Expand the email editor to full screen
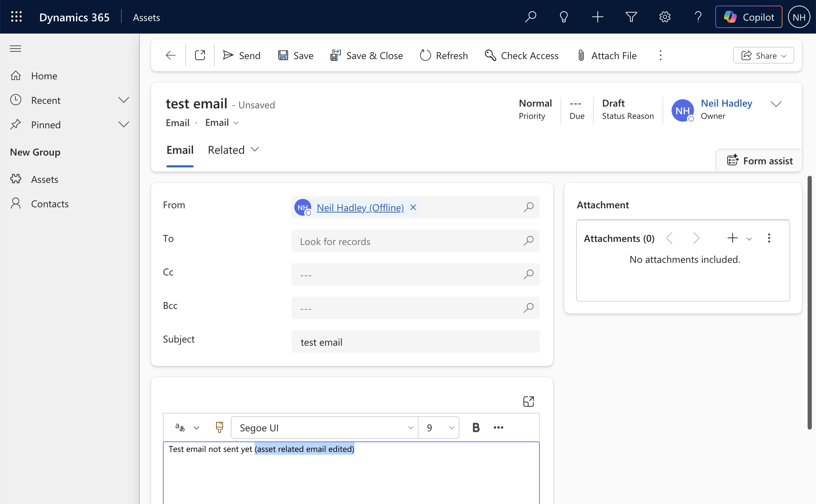 point(528,401)
